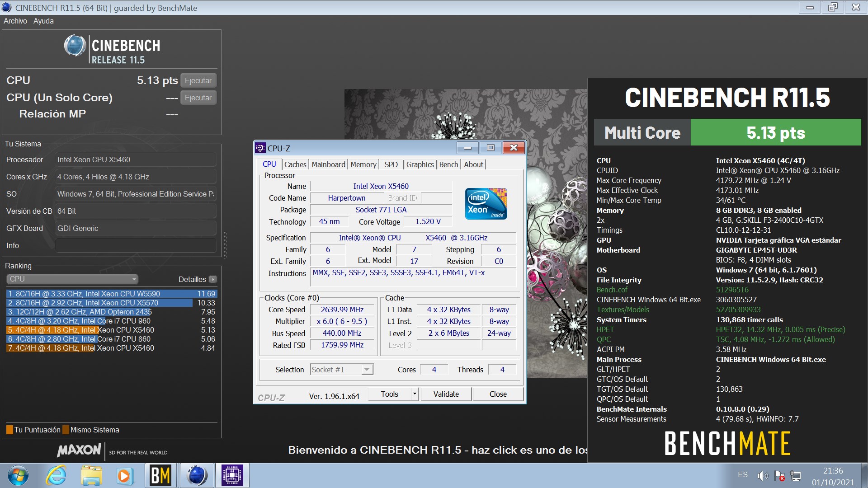
Task: Select the Xeon W5590 ranking row
Action: [x=112, y=294]
